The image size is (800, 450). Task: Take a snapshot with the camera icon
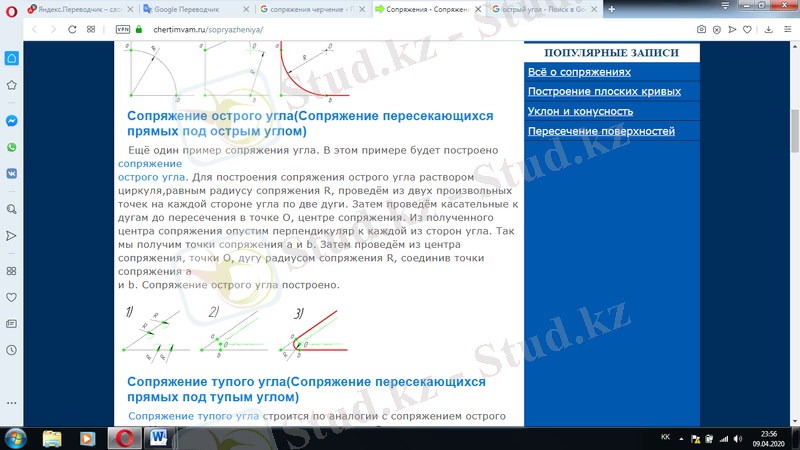click(x=702, y=30)
